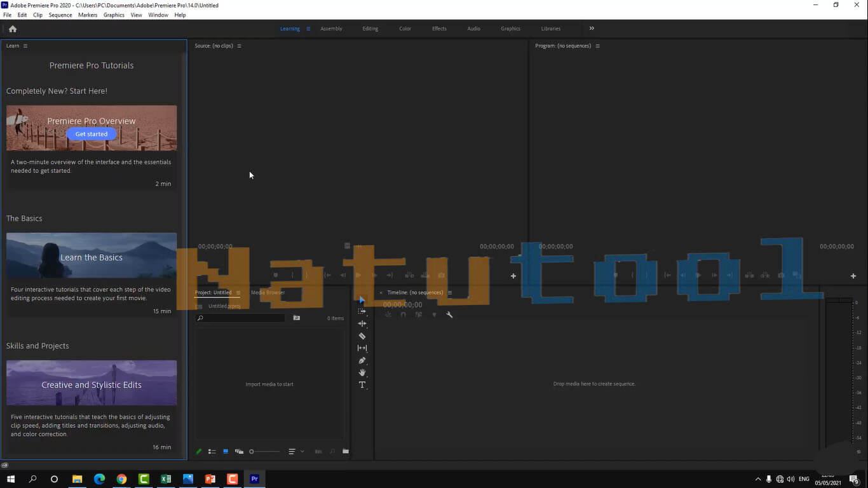Open the Source monitor panel menu

(239, 46)
